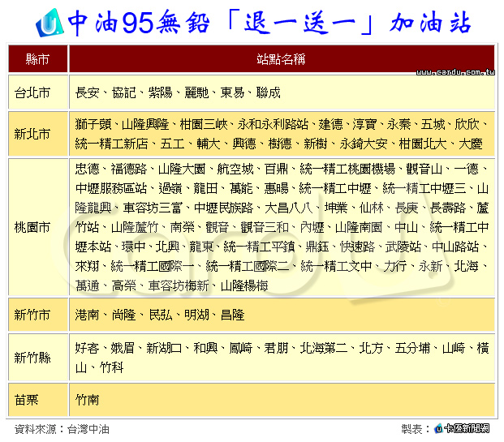Select the 桃園市 row label

tap(32, 227)
